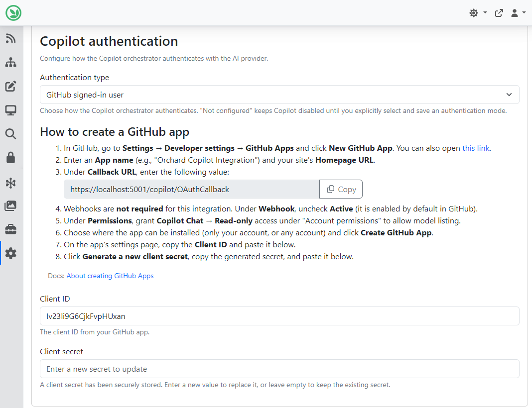The height and width of the screenshot is (408, 532).
Task: Open the settings gear sidebar icon
Action: point(10,253)
